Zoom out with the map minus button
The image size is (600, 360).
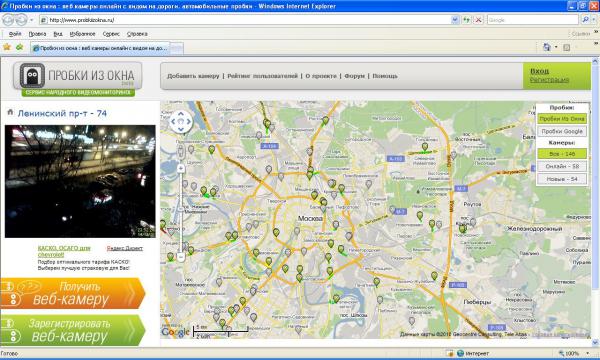(x=181, y=257)
